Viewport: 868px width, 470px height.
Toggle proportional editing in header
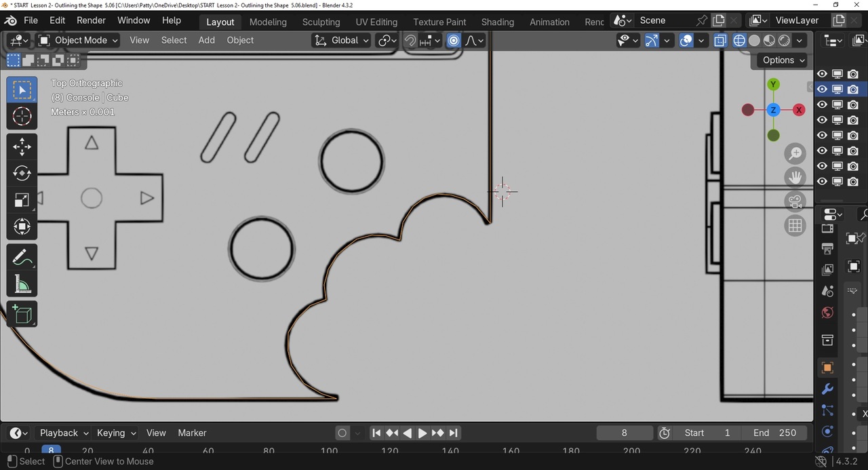454,41
